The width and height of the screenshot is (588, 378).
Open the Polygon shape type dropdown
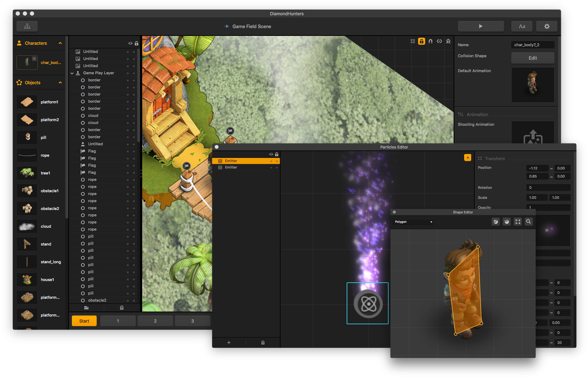[414, 222]
